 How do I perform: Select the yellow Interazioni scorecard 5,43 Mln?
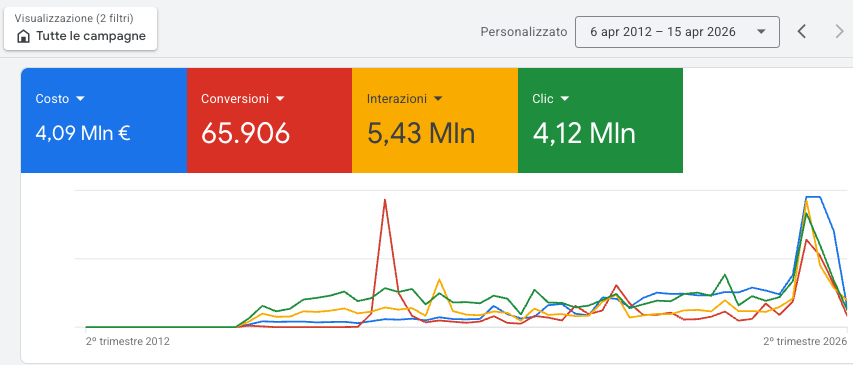tap(435, 120)
